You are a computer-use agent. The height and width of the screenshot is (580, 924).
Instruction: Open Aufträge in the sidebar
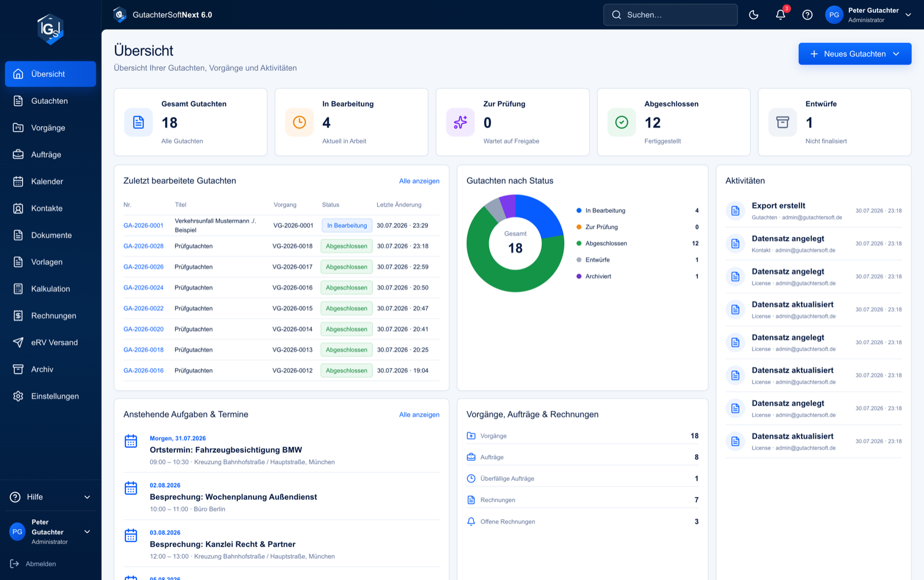pyautogui.click(x=50, y=155)
